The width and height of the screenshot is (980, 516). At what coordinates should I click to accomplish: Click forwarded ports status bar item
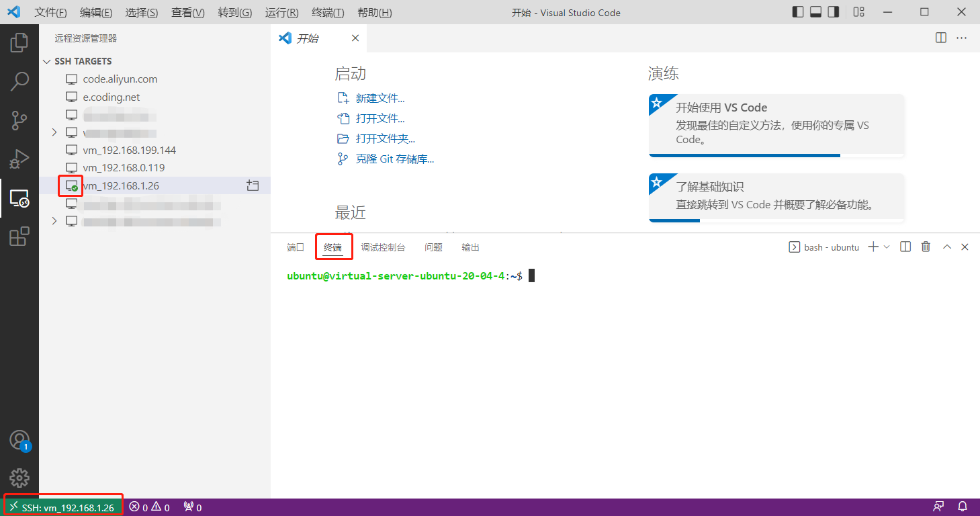pyautogui.click(x=192, y=507)
